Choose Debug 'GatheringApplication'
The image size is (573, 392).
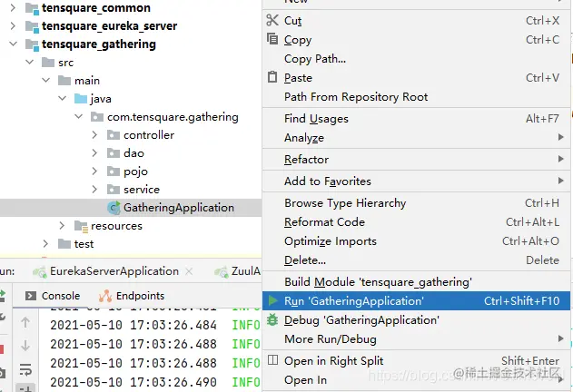coord(416,319)
